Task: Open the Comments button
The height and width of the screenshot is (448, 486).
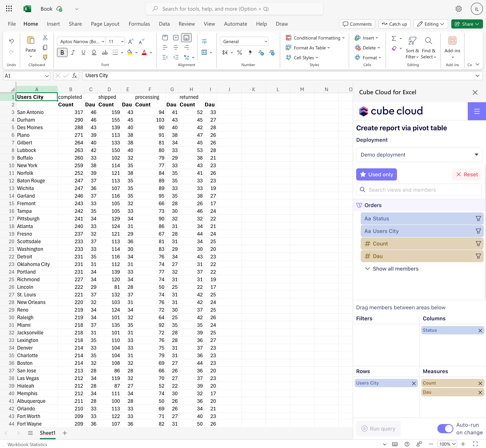Action: pyautogui.click(x=357, y=24)
